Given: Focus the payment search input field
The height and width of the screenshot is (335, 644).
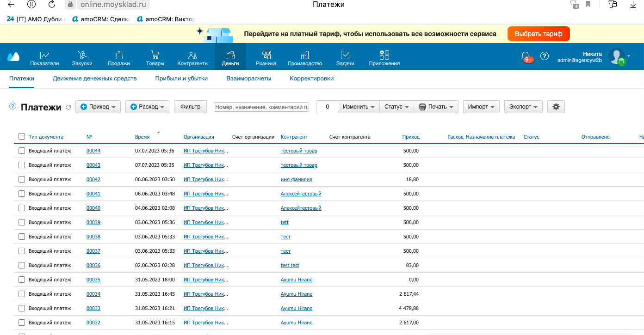Looking at the screenshot, I should point(261,107).
